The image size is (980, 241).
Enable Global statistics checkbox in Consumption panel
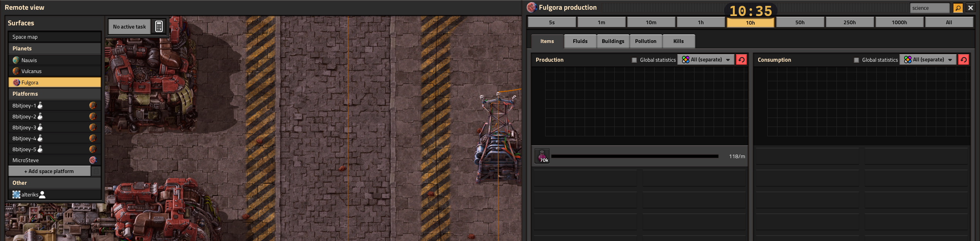[856, 60]
